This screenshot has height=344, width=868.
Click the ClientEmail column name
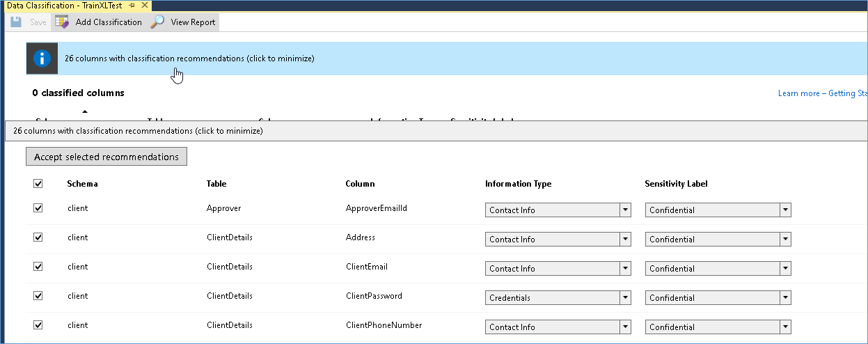[367, 267]
